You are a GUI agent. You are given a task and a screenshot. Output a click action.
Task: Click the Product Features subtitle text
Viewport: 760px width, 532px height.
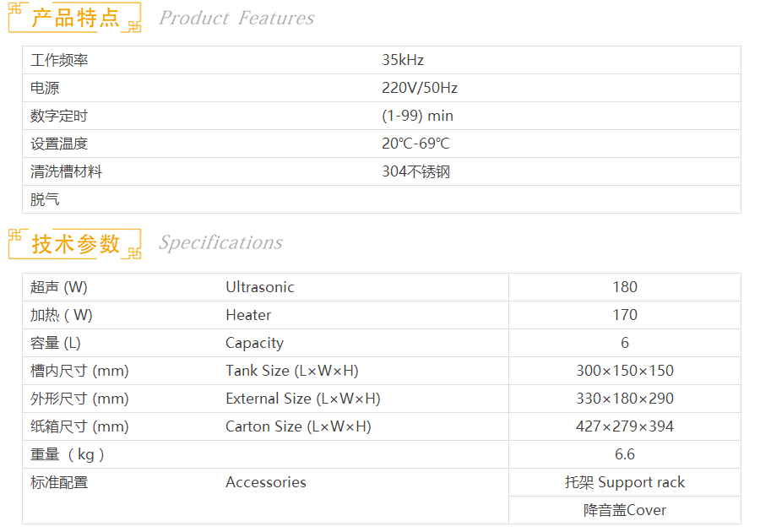[236, 18]
